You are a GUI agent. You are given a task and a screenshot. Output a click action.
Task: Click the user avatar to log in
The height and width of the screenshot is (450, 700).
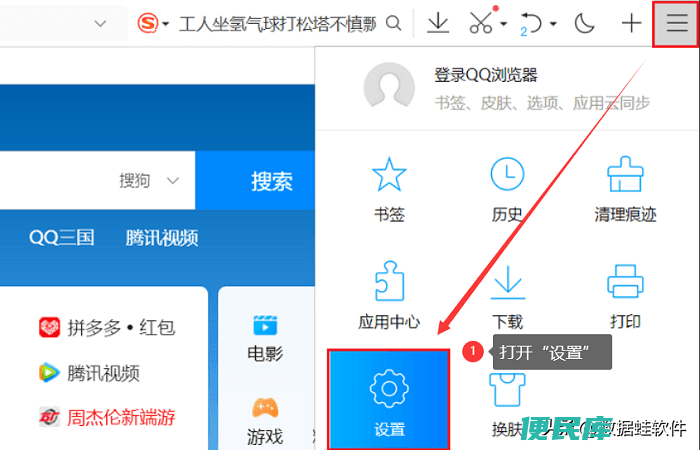click(x=389, y=86)
